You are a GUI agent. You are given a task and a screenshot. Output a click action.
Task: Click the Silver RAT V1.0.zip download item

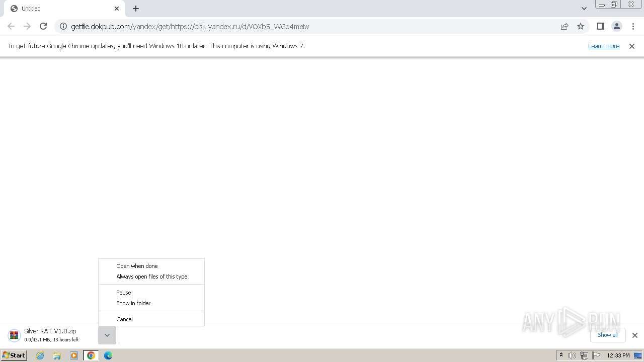pyautogui.click(x=51, y=335)
